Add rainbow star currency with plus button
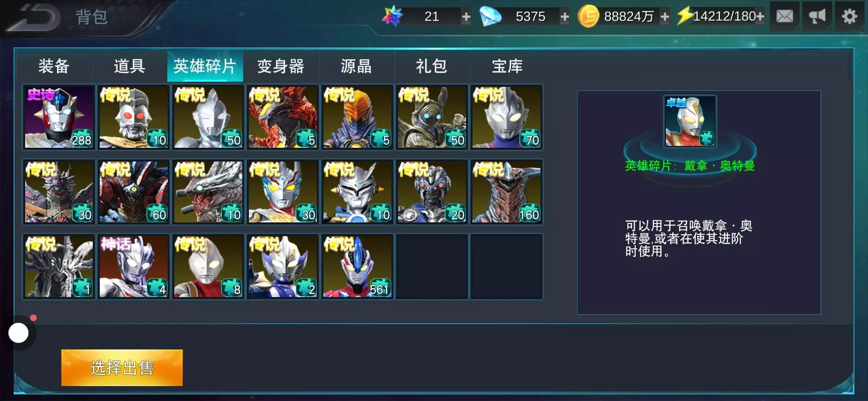This screenshot has width=868, height=401. point(466,16)
